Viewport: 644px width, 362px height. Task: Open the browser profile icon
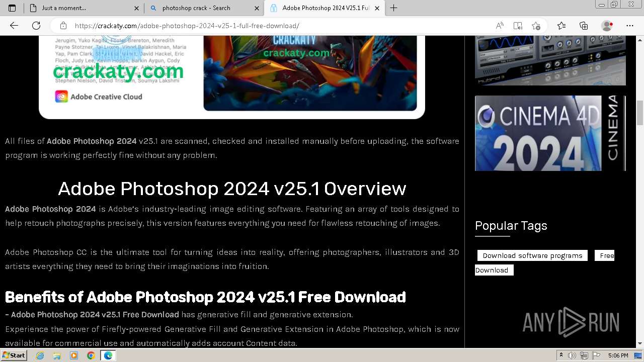point(607,26)
